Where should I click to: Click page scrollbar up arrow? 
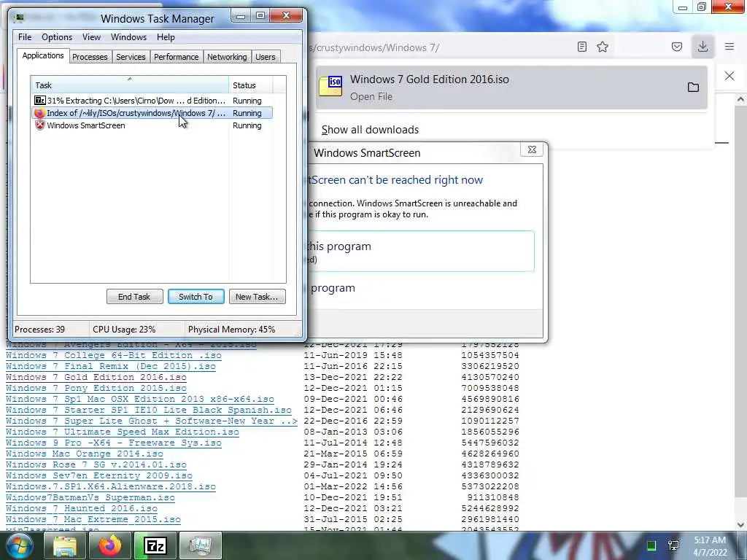tap(740, 99)
